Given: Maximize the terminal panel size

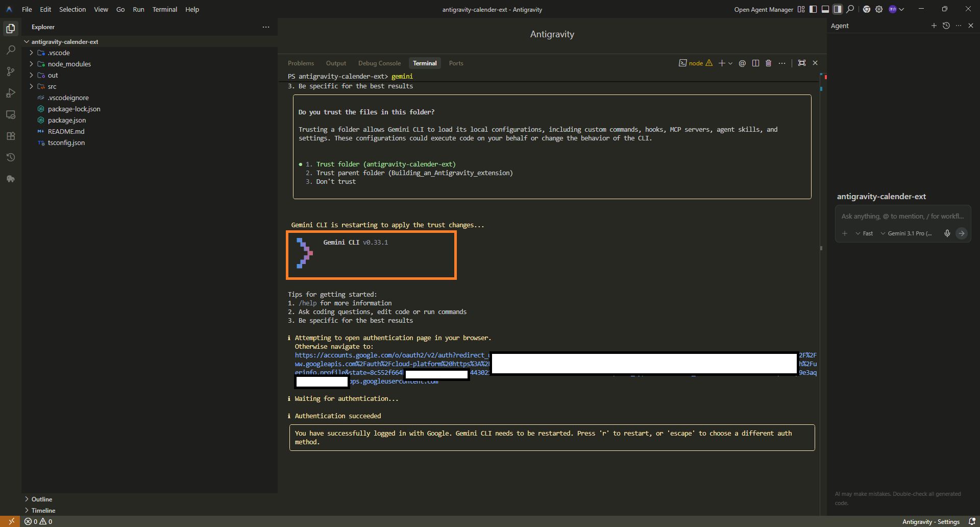Looking at the screenshot, I should [802, 63].
